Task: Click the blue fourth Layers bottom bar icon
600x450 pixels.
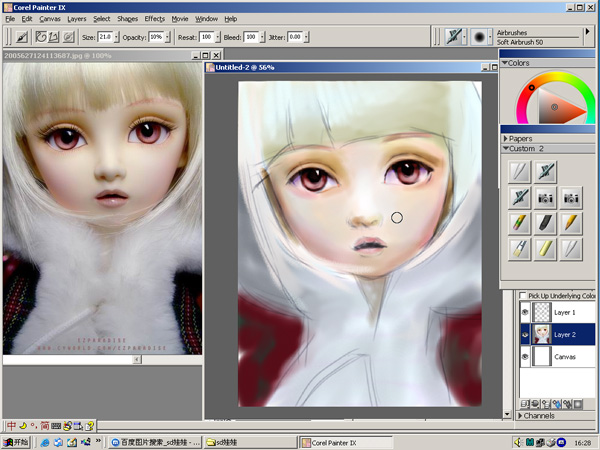Action: point(557,404)
